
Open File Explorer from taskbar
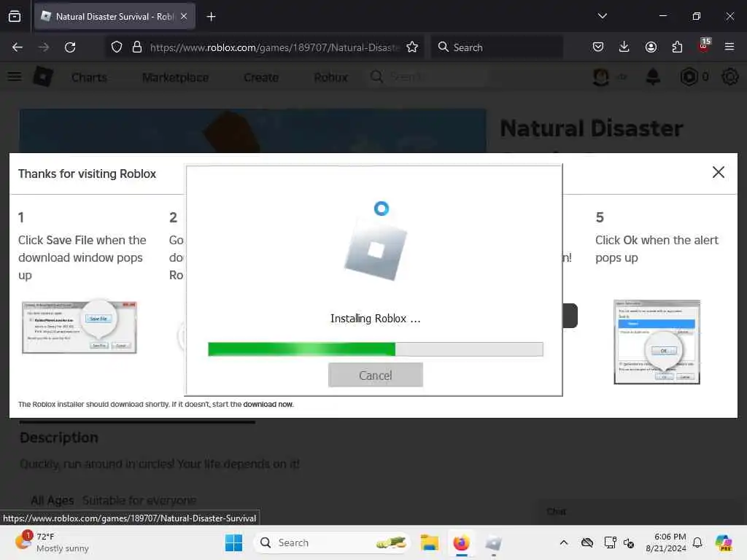click(x=429, y=542)
